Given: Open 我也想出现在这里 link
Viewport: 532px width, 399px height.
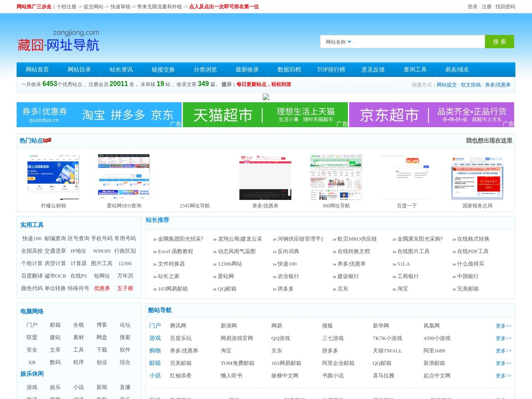Looking at the screenshot, I should tap(489, 140).
